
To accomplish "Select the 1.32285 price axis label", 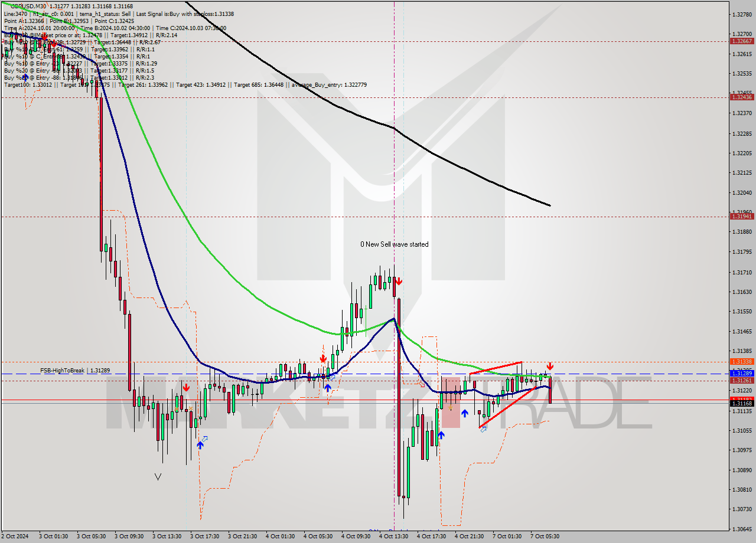I will coord(742,133).
